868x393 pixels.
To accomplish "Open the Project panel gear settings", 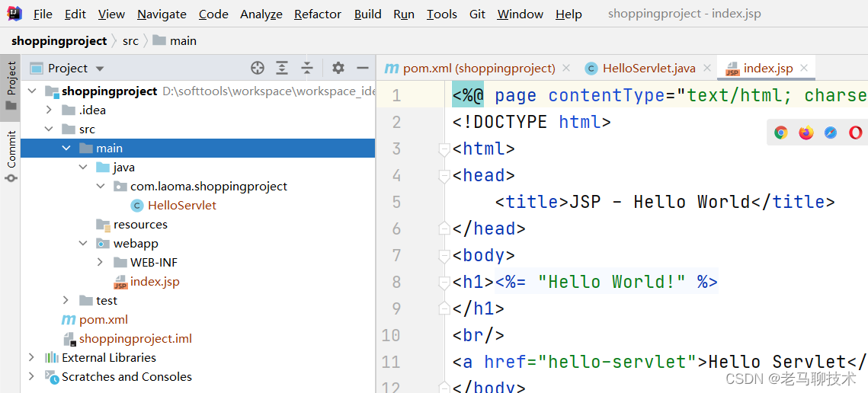I will [x=338, y=68].
